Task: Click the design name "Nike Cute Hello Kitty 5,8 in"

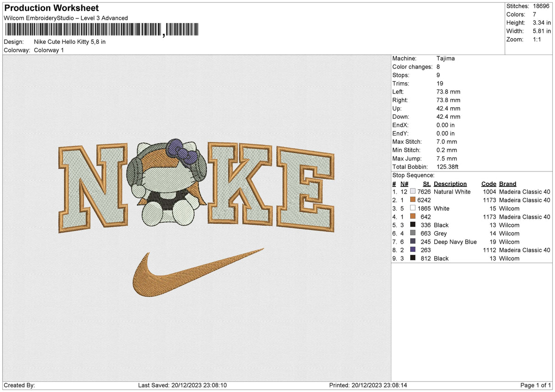Action: 70,42
